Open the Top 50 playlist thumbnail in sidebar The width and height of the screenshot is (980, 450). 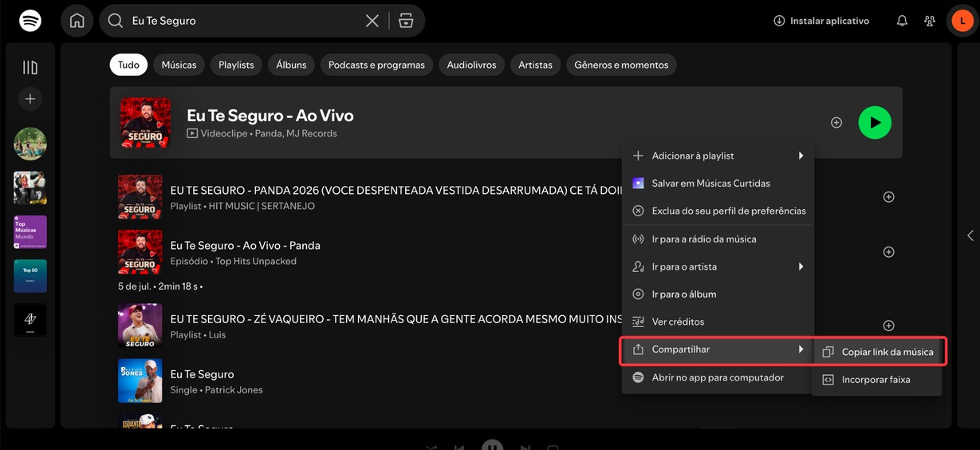coord(30,276)
